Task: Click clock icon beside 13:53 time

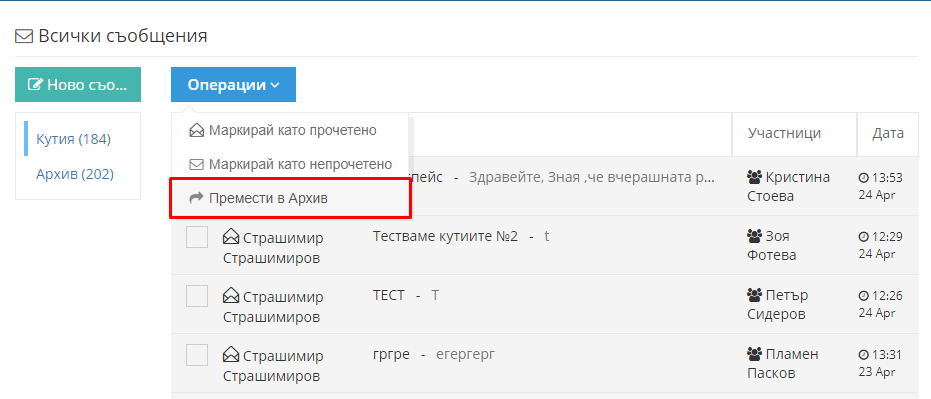Action: 863,178
